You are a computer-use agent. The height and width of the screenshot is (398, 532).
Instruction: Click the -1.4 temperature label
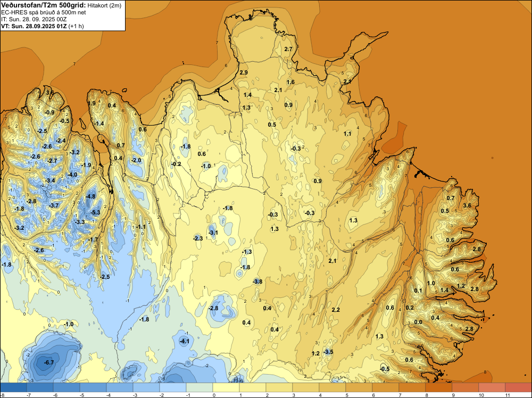(x=99, y=123)
